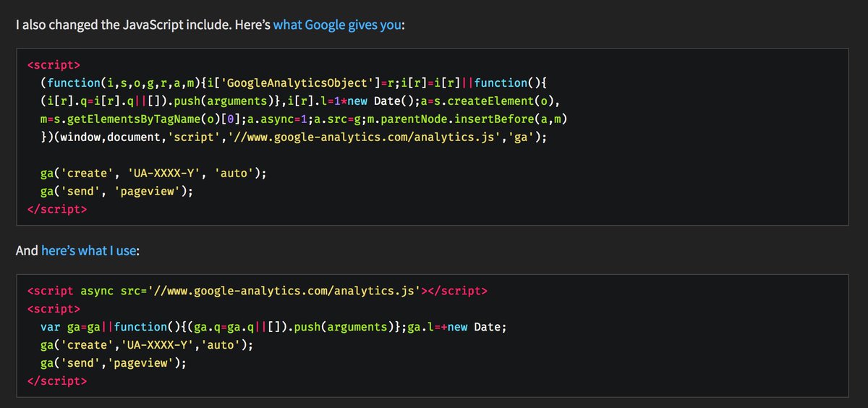Click the closing </script> tag in the first block
Screen dimensions: 868x408
coord(57,210)
